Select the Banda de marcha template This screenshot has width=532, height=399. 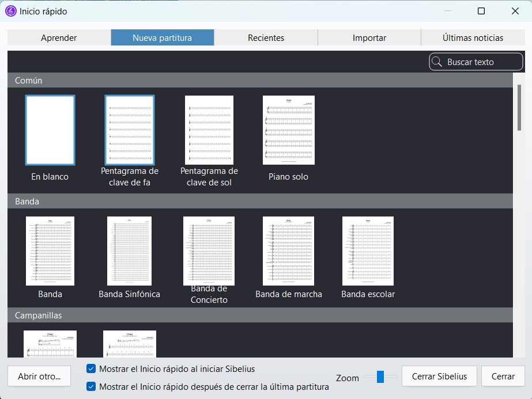[x=288, y=251]
